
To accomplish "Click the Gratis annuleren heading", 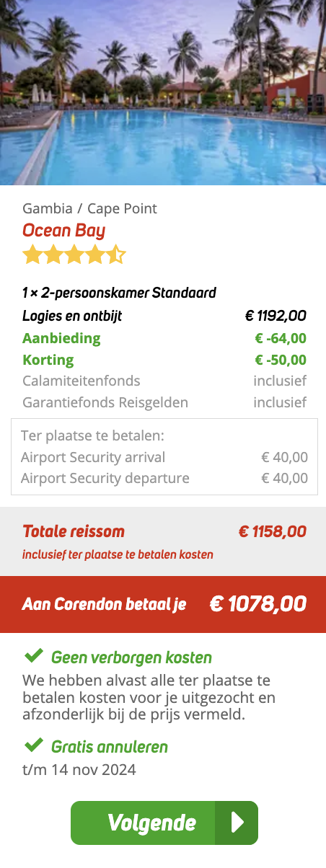I will point(110,747).
